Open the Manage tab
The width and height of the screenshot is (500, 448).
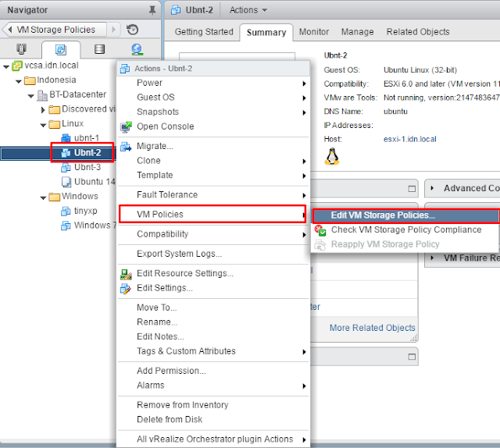click(357, 32)
